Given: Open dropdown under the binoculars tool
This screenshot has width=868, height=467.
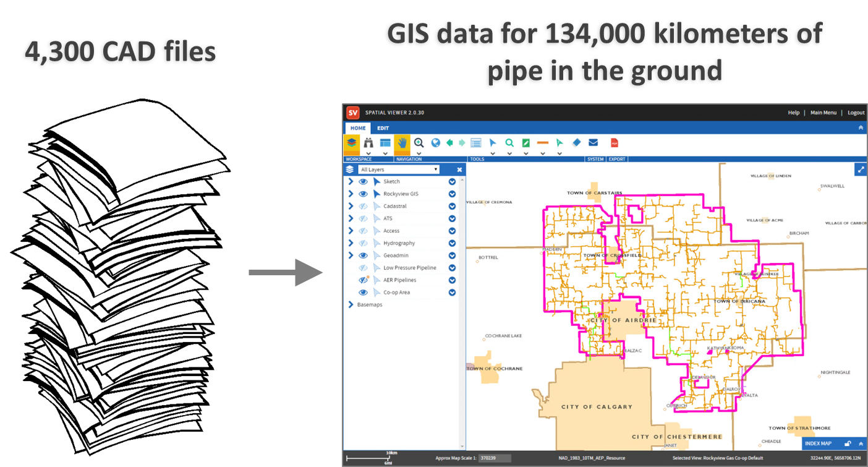Looking at the screenshot, I should point(368,153).
